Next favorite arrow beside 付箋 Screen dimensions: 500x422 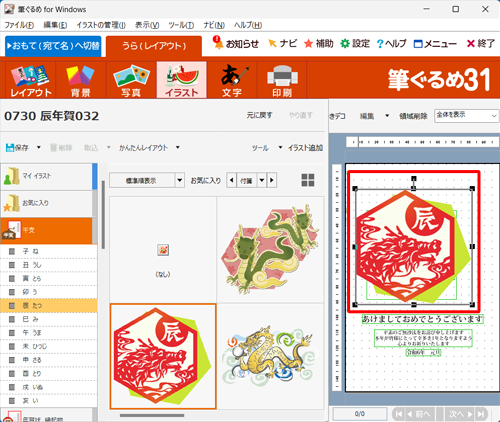pos(272,180)
